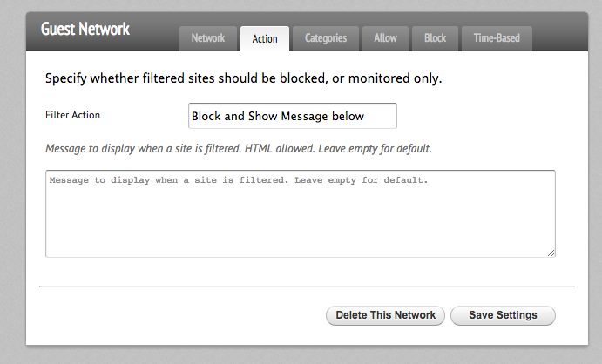
Task: Open the Block tab
Action: pos(435,38)
